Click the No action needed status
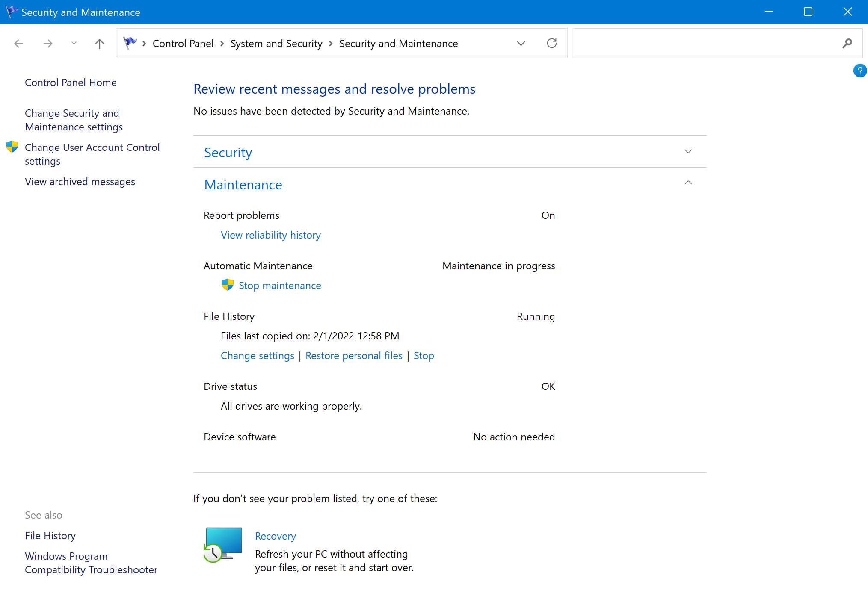Viewport: 868px width, 593px height. click(514, 437)
